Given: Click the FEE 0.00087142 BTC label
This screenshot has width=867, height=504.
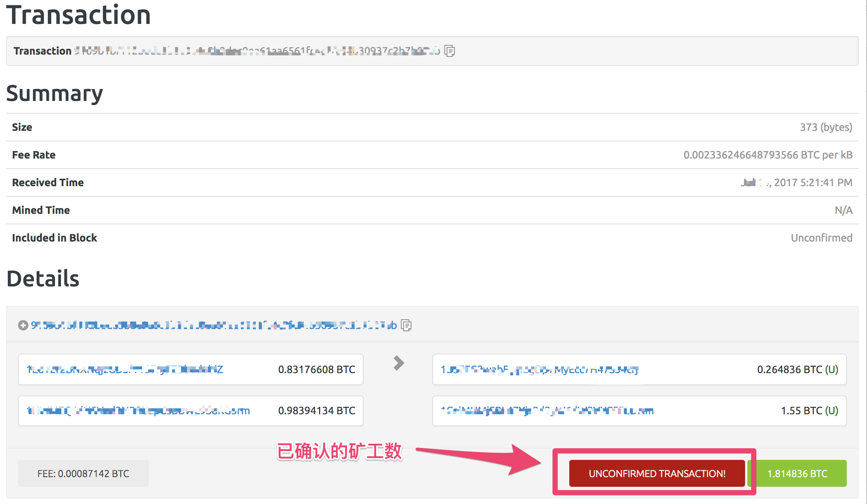Looking at the screenshot, I should coord(83,473).
